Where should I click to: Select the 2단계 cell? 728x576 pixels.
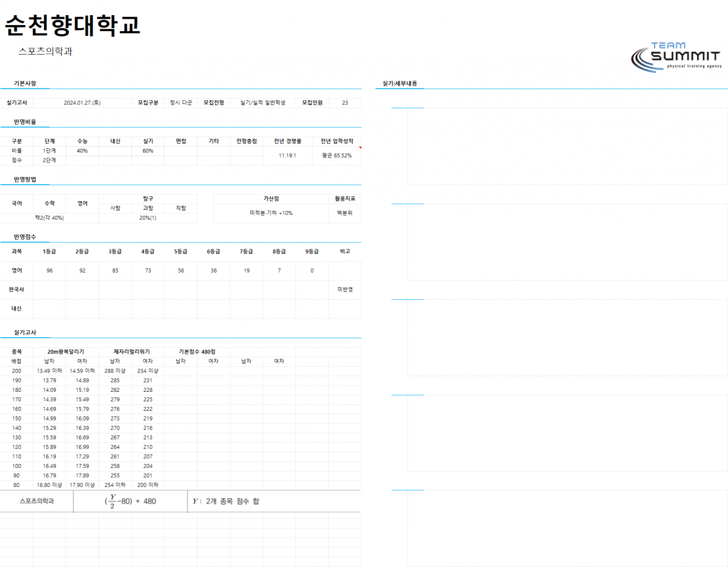click(49, 160)
